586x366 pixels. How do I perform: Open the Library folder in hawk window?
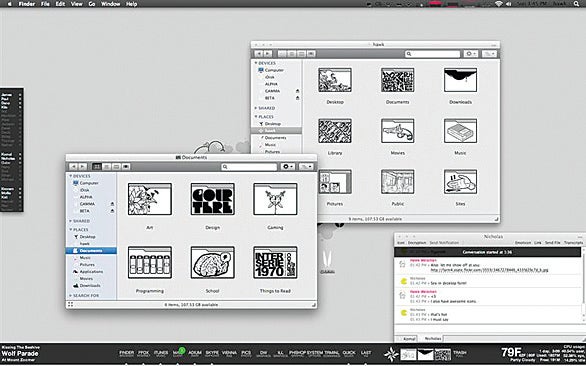coord(335,131)
